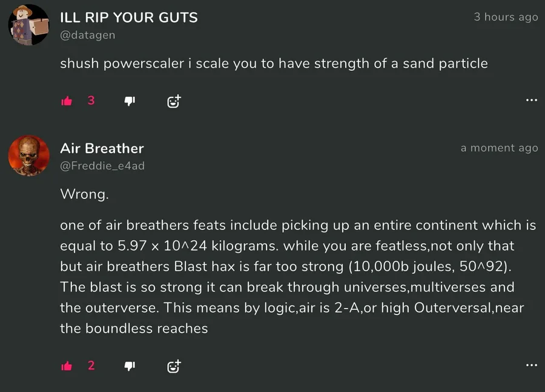
Task: Select the 'shush powerscaler' comment text
Action: click(x=274, y=64)
